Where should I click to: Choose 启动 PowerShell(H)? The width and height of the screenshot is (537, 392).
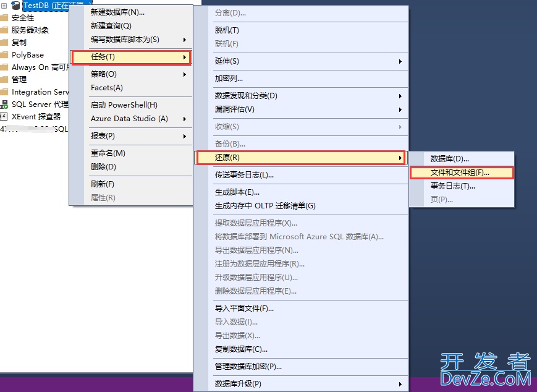coord(131,105)
